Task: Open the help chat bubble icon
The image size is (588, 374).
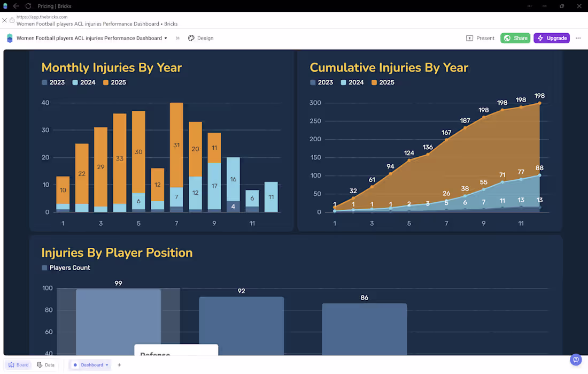Action: pos(576,360)
